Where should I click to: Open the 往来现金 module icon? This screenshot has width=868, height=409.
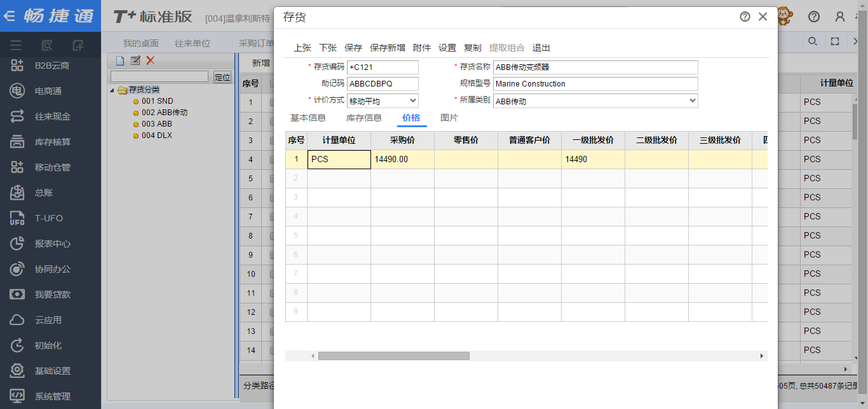click(17, 116)
